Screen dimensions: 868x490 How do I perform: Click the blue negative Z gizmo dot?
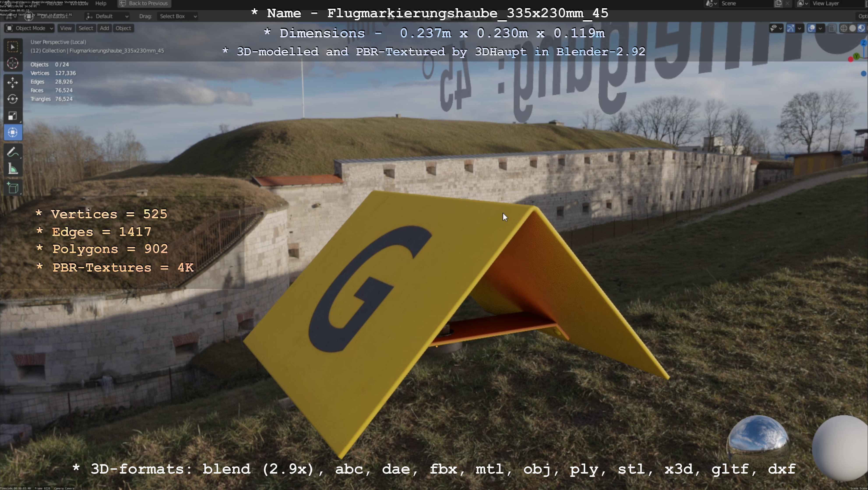[x=863, y=73]
